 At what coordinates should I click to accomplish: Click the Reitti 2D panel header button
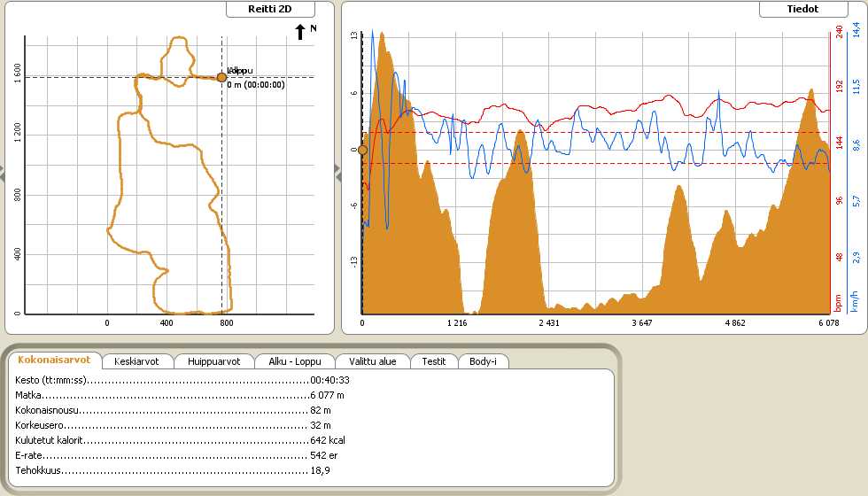270,9
